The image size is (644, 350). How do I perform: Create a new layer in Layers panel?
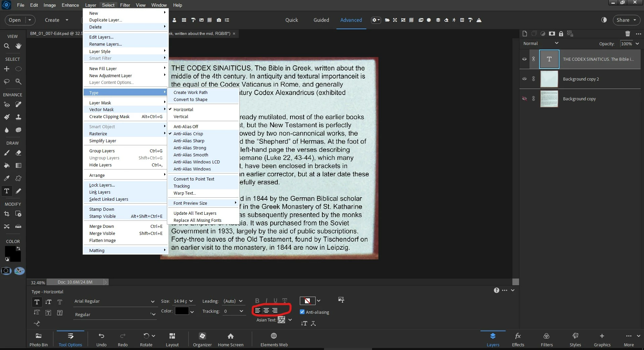click(525, 34)
